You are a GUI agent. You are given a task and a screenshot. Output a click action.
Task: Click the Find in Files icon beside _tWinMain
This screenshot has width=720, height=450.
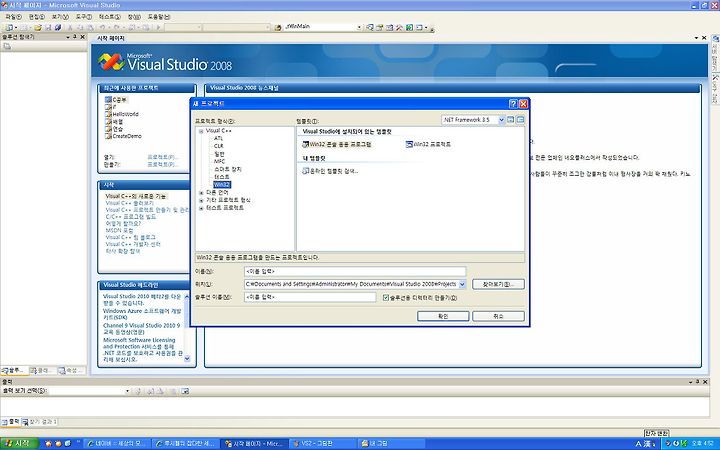tap(278, 28)
